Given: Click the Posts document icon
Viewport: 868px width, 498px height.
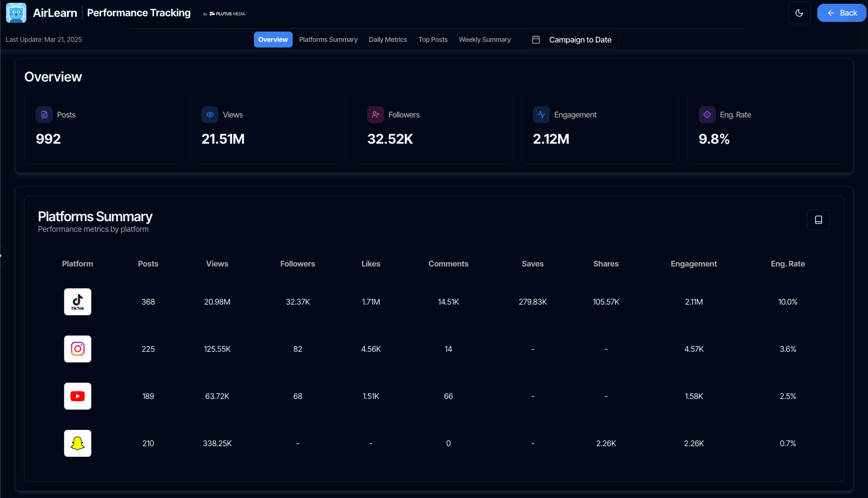Looking at the screenshot, I should point(44,115).
